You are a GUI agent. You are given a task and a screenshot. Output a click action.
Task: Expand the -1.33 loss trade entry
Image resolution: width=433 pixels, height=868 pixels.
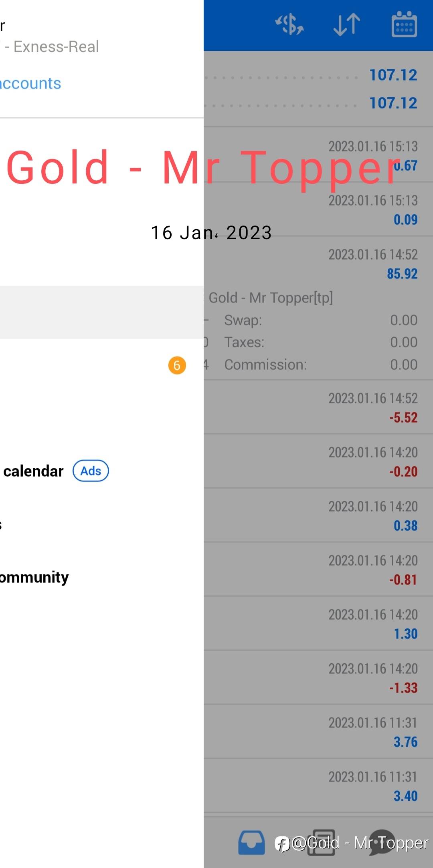pyautogui.click(x=318, y=678)
